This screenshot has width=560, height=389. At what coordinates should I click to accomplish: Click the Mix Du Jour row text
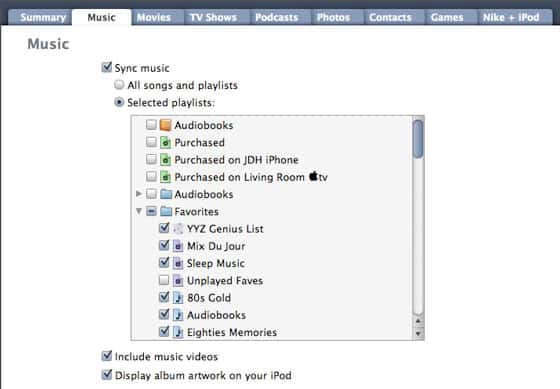[x=216, y=246]
